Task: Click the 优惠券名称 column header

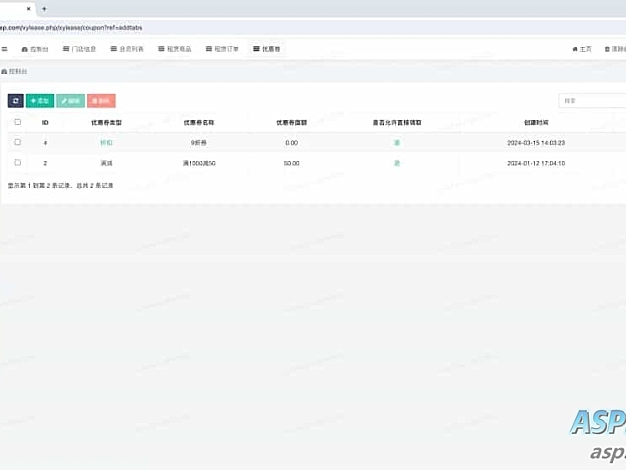Action: [199, 123]
